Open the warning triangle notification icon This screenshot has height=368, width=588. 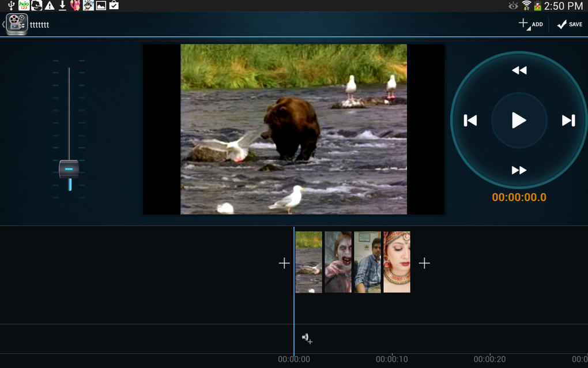pyautogui.click(x=50, y=5)
